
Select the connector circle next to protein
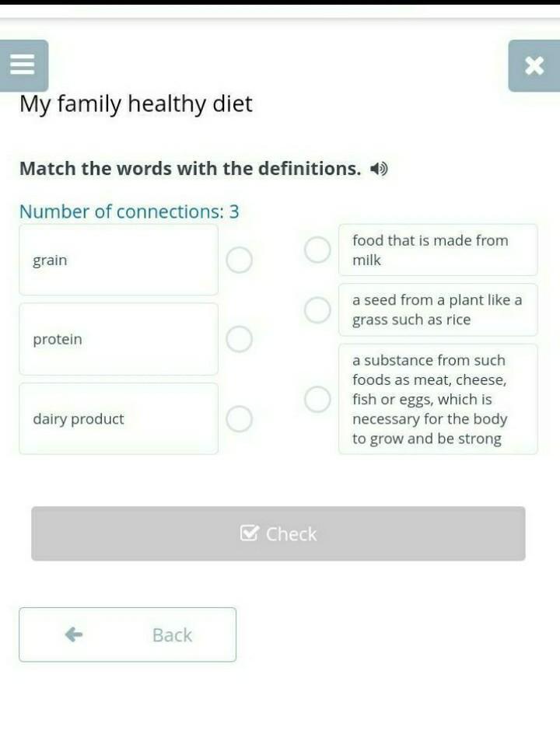(x=240, y=339)
